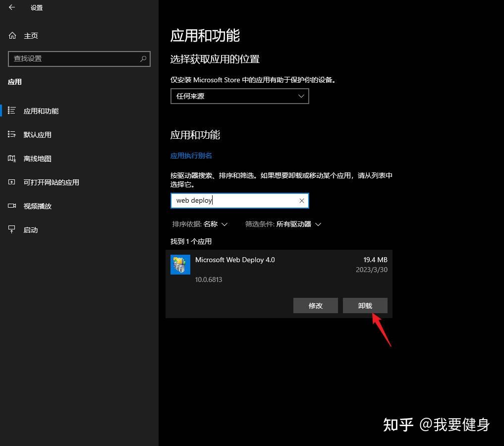504x446 pixels.
Task: Open 主页 (Home) via the house icon
Action: (x=11, y=35)
